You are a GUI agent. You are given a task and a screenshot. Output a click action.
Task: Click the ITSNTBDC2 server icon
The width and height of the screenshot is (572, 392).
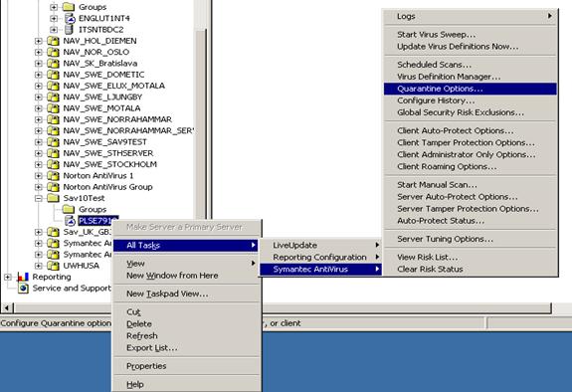[x=69, y=30]
